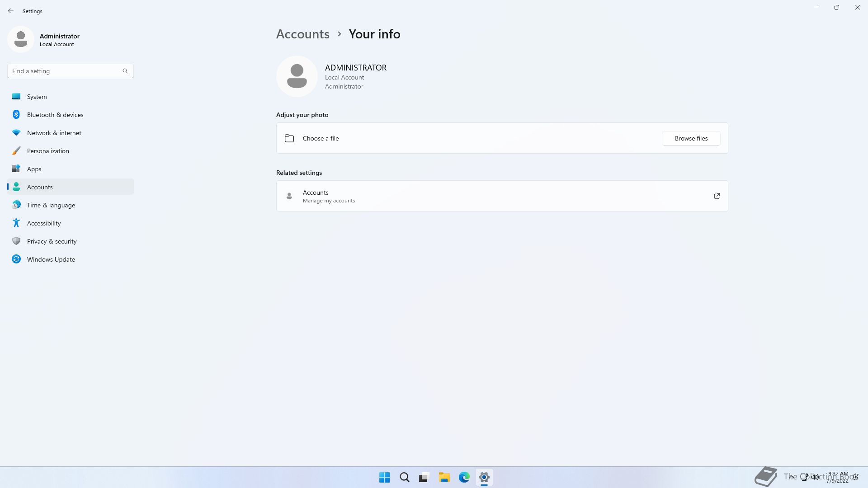Select the Accessibility figure icon
Viewport: 868px width, 488px height.
pyautogui.click(x=16, y=223)
